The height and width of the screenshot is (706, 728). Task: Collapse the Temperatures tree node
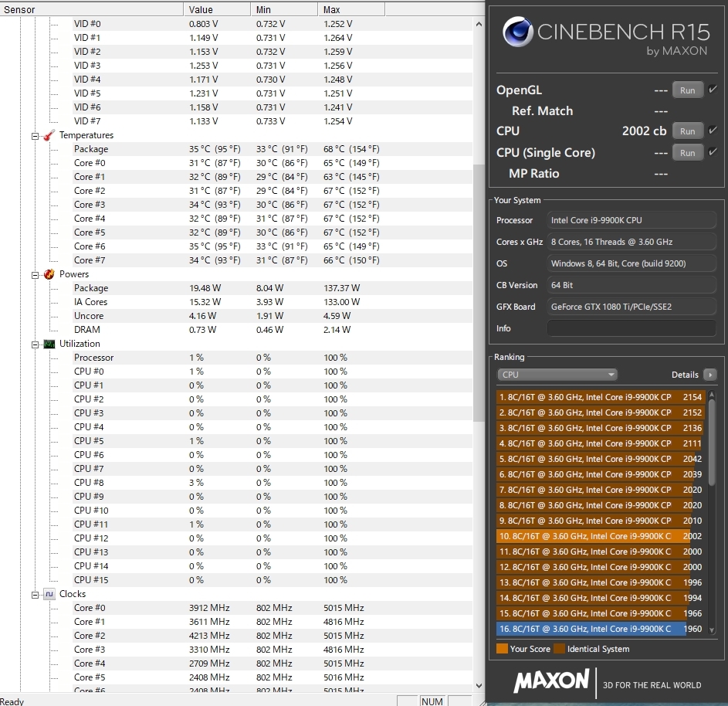pos(35,136)
